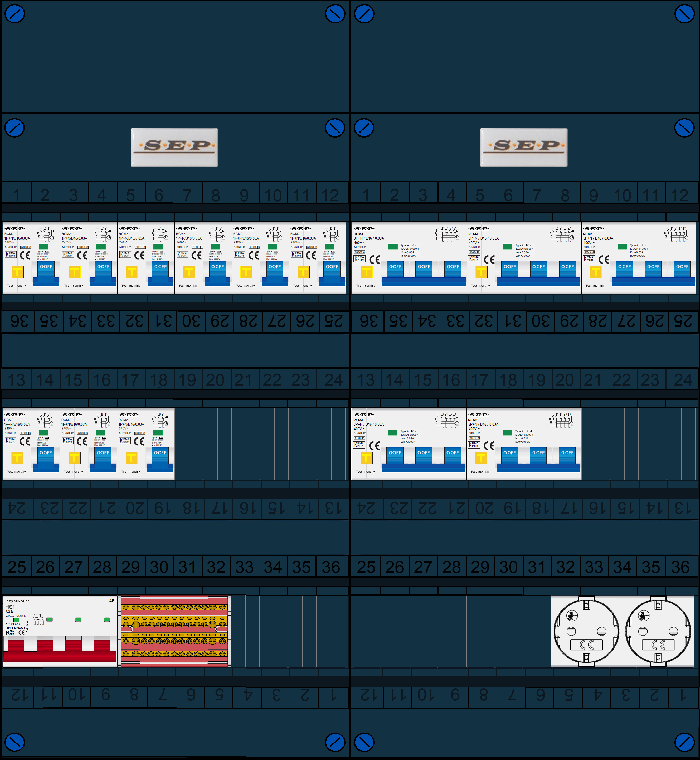Click green indicator on first RCM2, left top row
The width and height of the screenshot is (700, 760).
point(44,246)
